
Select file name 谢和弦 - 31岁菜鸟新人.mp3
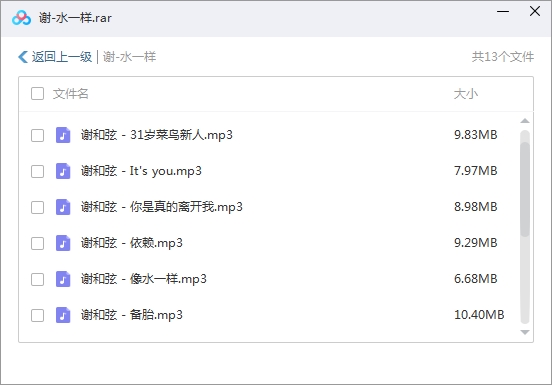click(x=157, y=135)
